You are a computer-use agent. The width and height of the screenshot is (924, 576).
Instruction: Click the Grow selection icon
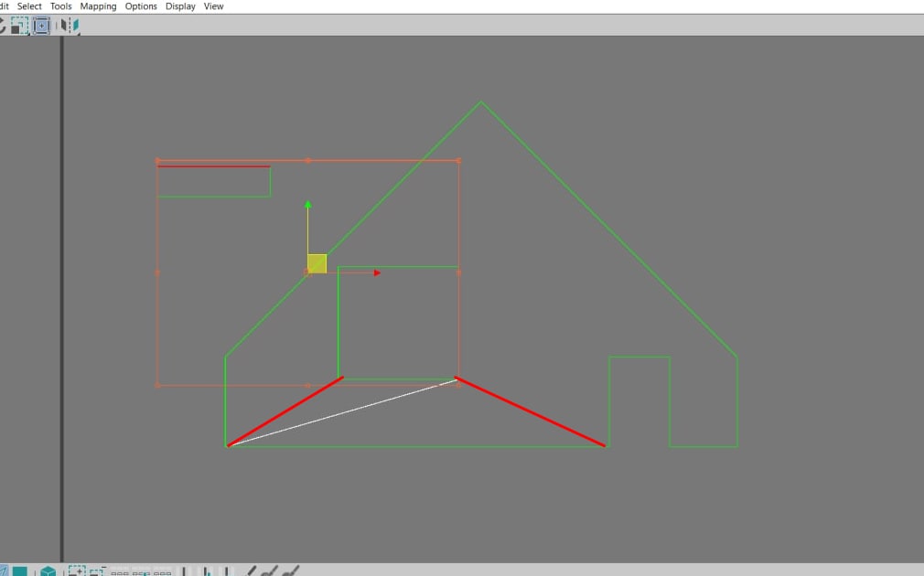(77, 571)
